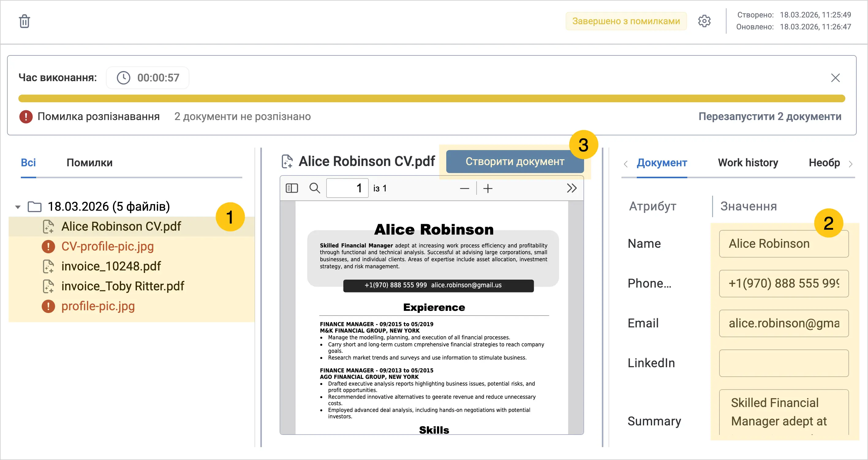Edit the Phone value field
The height and width of the screenshot is (460, 868).
pos(783,283)
